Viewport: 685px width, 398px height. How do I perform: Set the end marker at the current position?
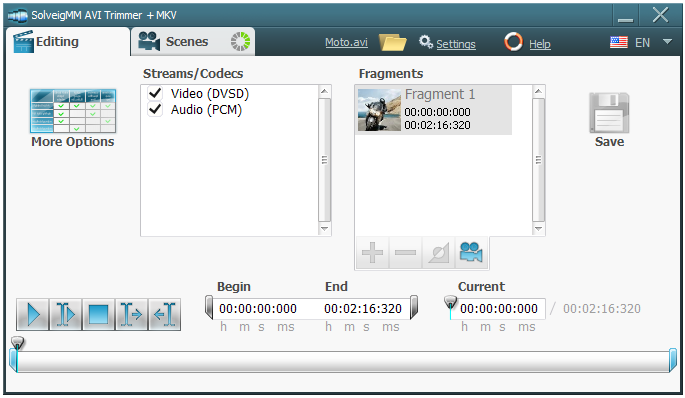click(165, 314)
